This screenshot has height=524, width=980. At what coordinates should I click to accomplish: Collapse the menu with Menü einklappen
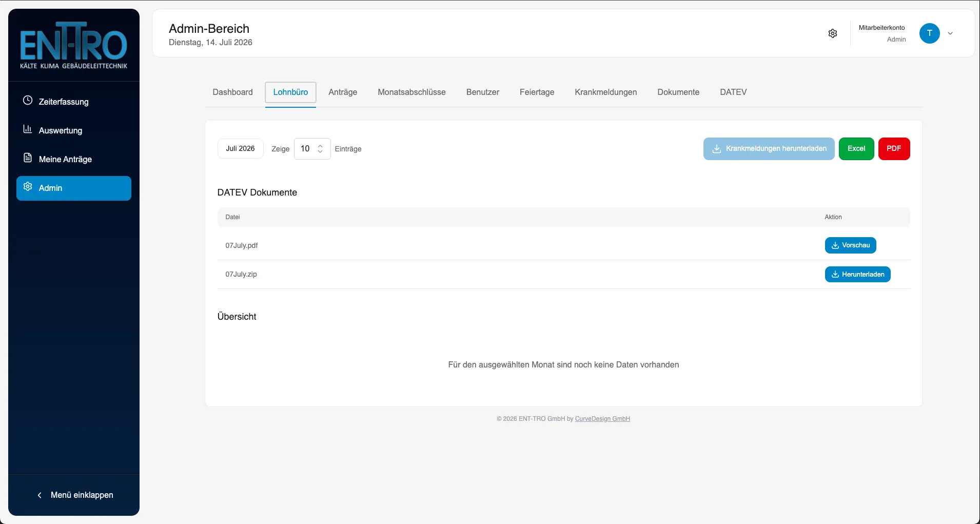74,495
